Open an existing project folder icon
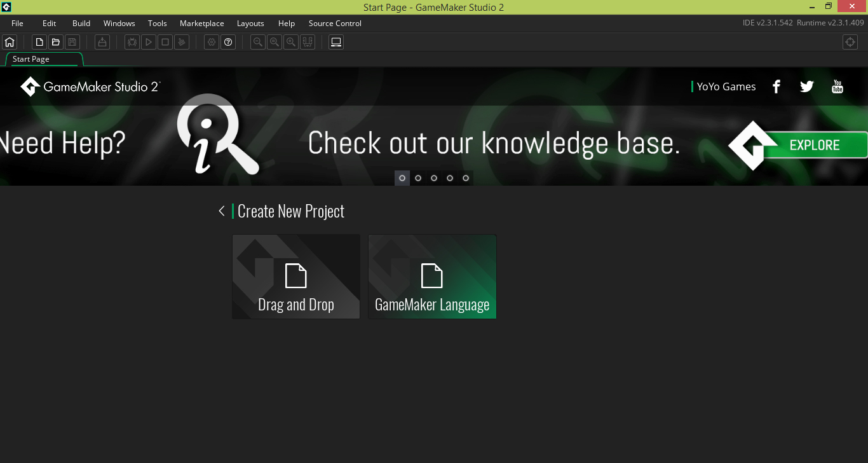868x463 pixels. click(x=56, y=43)
